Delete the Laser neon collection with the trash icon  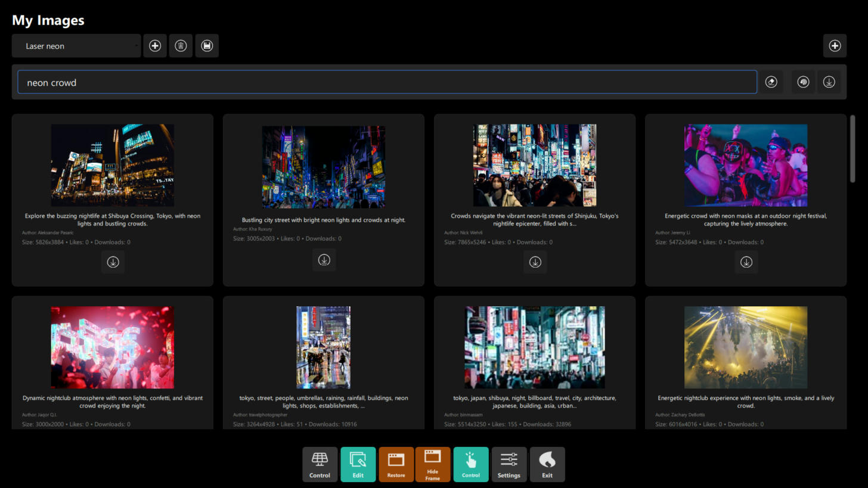point(181,46)
